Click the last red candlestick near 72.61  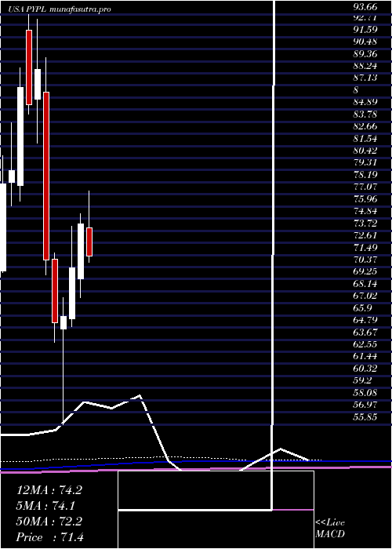89,242
